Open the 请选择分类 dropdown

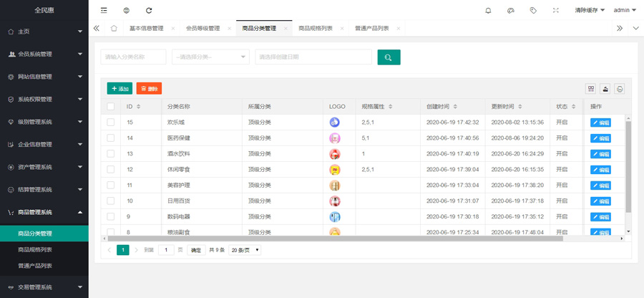(210, 57)
